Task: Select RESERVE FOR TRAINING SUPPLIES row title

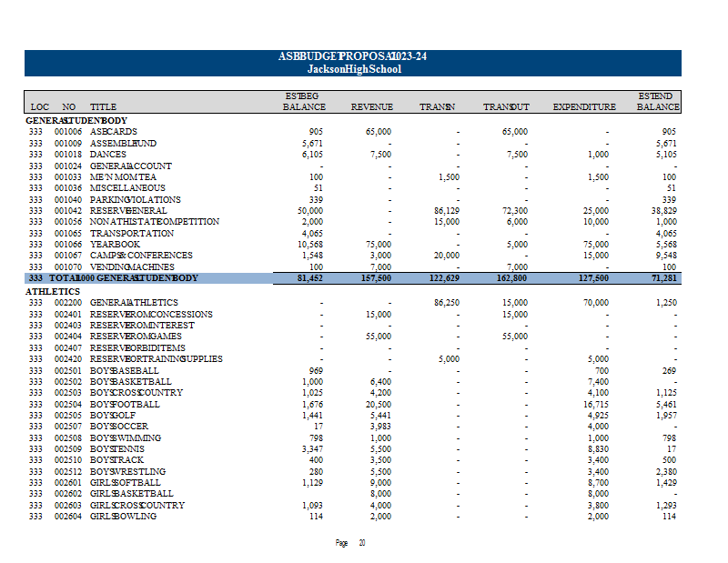Action: pyautogui.click(x=156, y=359)
